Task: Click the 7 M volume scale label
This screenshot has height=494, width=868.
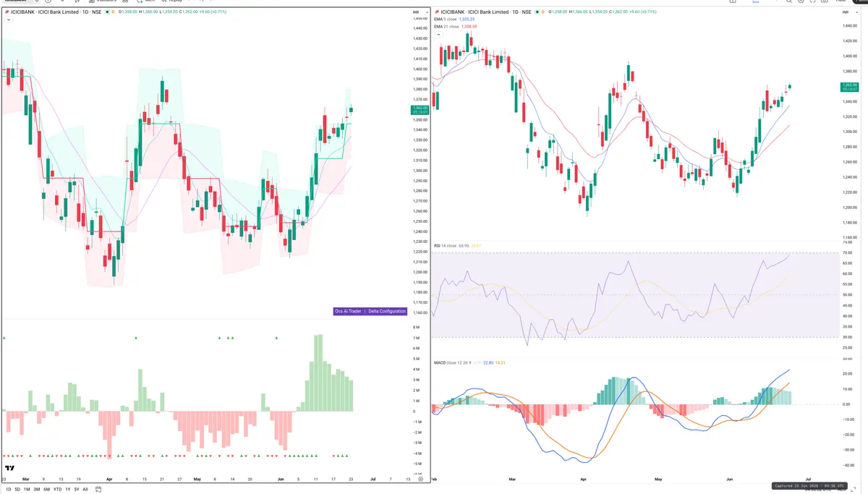Action: point(417,338)
